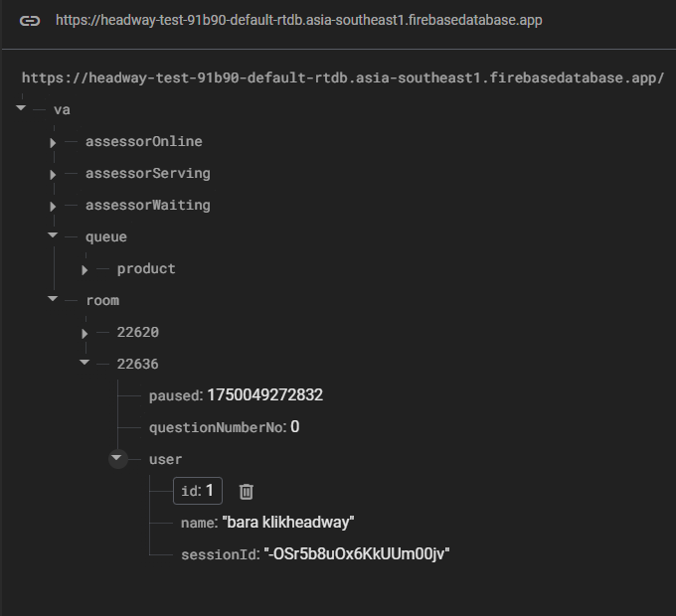676x616 pixels.
Task: Delete the id field using the trash icon
Action: 247,491
